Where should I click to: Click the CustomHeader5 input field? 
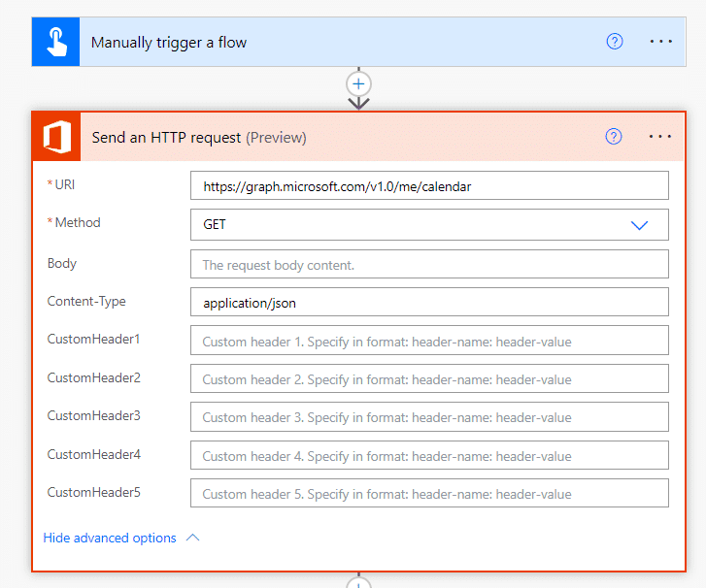click(429, 493)
